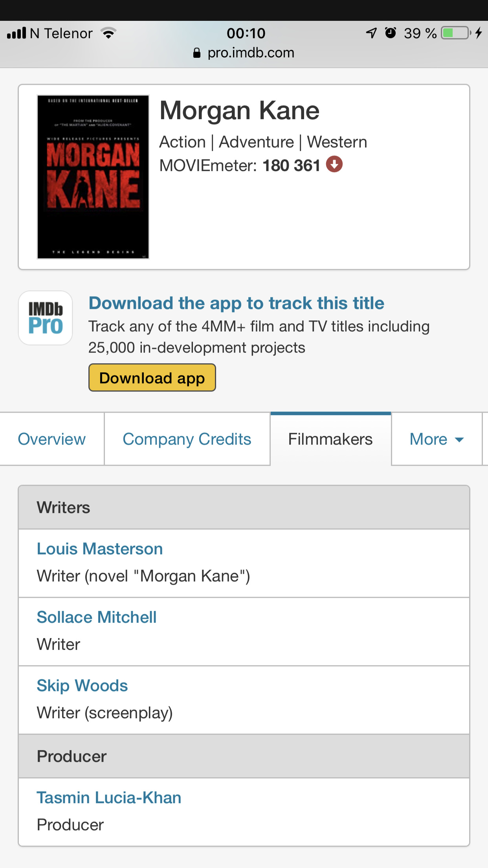Image resolution: width=488 pixels, height=868 pixels.
Task: Tap the alarm clock status icon
Action: pos(390,33)
